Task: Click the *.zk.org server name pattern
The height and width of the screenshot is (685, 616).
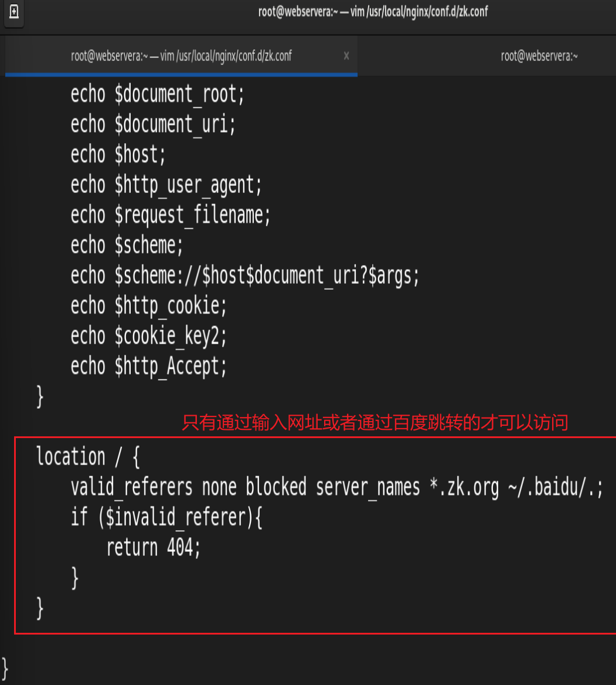Action: click(x=464, y=487)
